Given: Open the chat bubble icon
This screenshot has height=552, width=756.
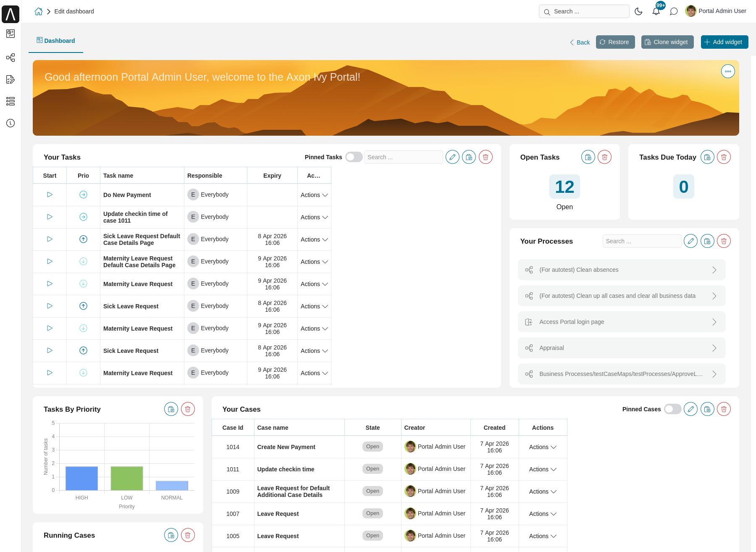Looking at the screenshot, I should [674, 11].
